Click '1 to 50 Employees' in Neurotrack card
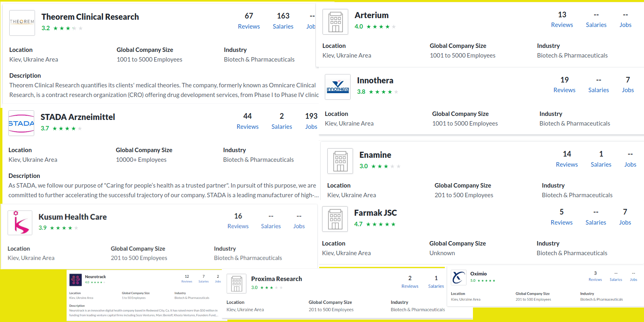This screenshot has width=644, height=322. [134, 298]
